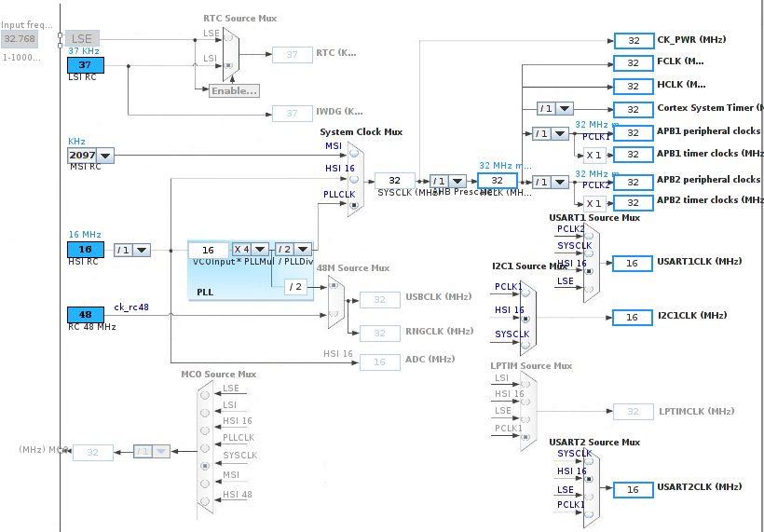Viewport: 764px width, 532px height.
Task: Click the RTC 37 output box
Action: [x=292, y=55]
